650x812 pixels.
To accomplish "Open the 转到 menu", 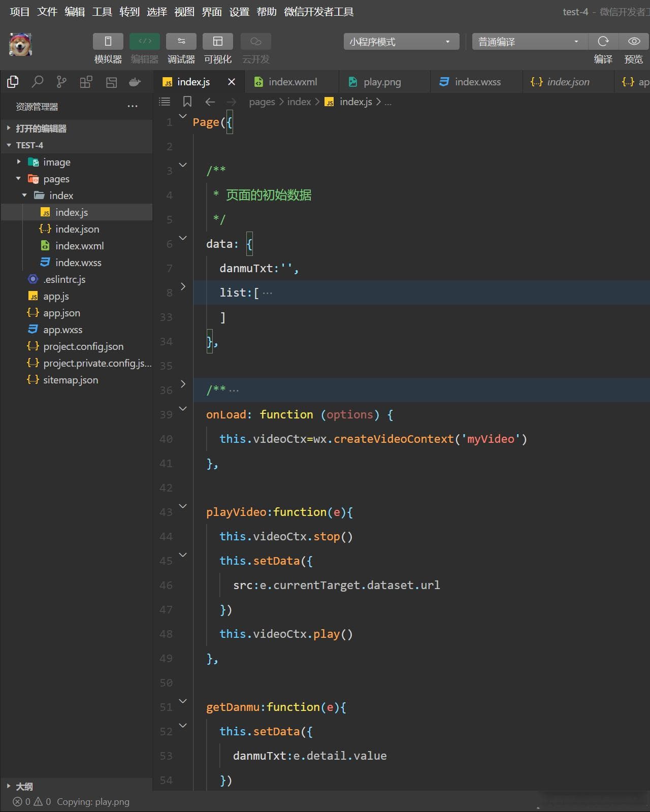I will (x=129, y=12).
